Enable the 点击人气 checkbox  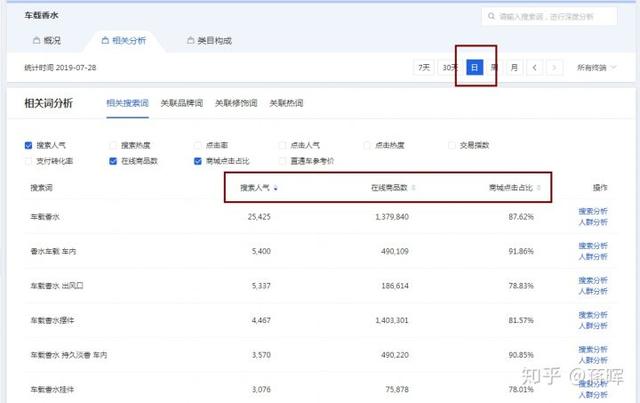pyautogui.click(x=282, y=145)
